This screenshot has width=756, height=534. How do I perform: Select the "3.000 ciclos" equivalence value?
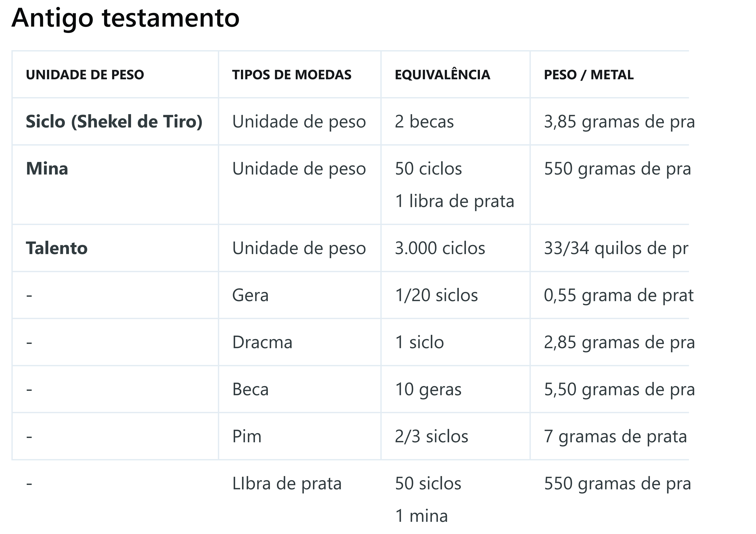click(440, 248)
